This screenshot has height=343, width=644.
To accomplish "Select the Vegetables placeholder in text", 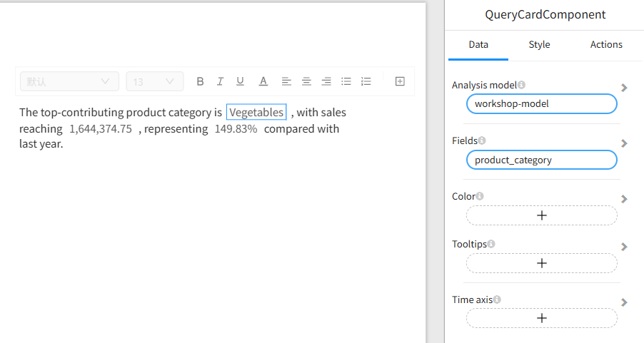I will click(x=256, y=113).
